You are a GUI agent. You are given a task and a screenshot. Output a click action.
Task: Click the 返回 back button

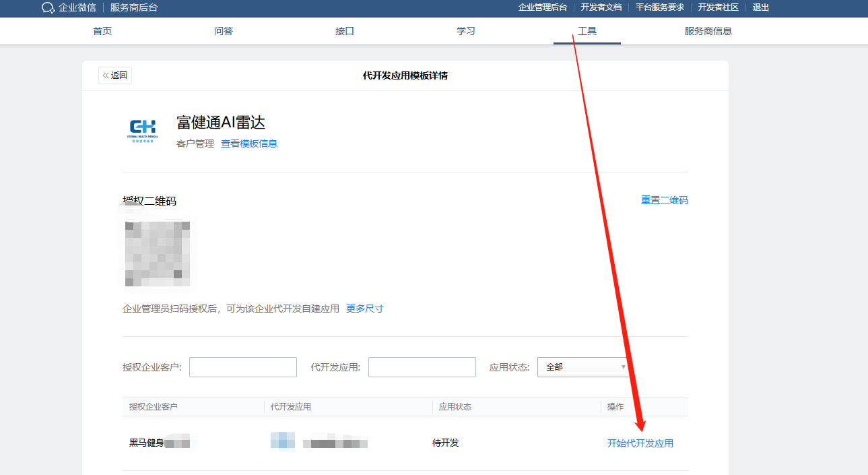coord(115,75)
